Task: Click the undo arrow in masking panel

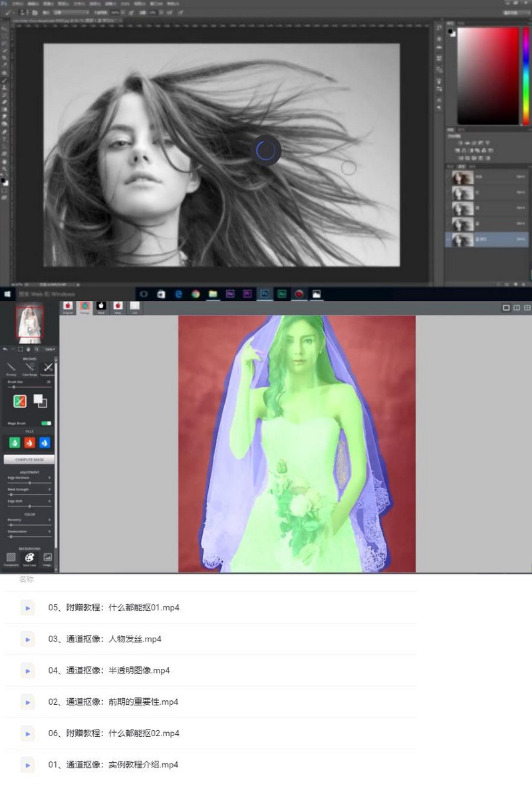Action: (5, 349)
